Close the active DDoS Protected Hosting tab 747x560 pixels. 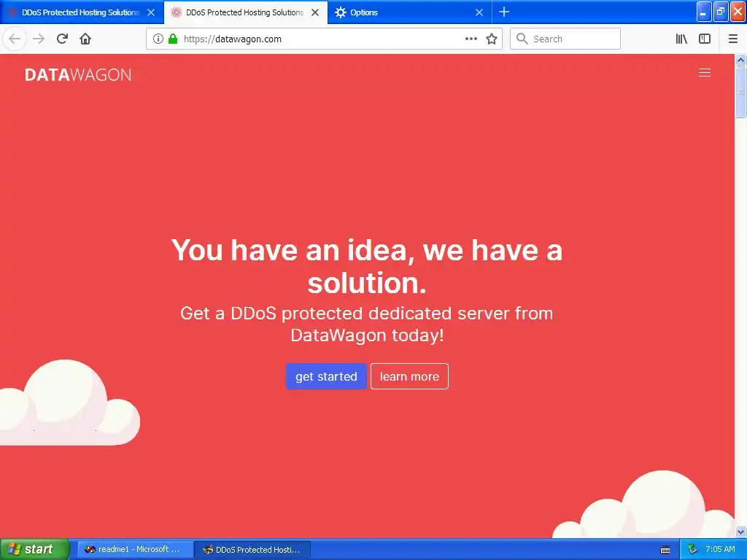click(x=315, y=12)
